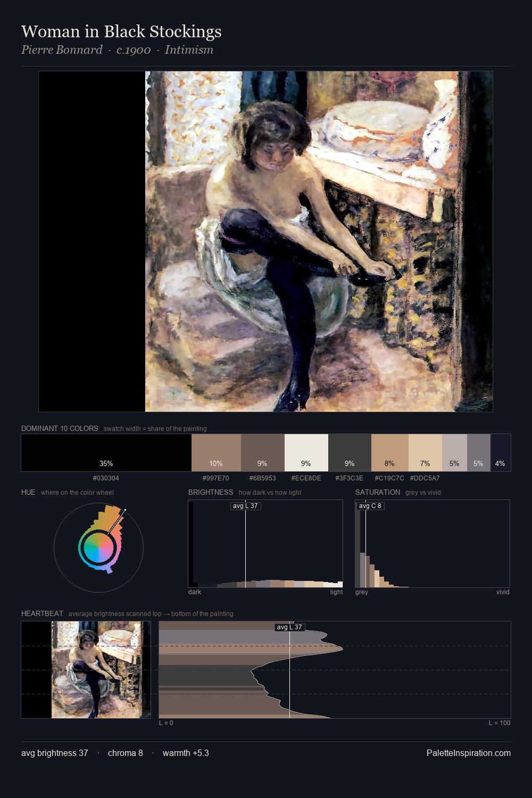
Task: Select the #997E70 swatch at 10%
Action: pos(216,453)
